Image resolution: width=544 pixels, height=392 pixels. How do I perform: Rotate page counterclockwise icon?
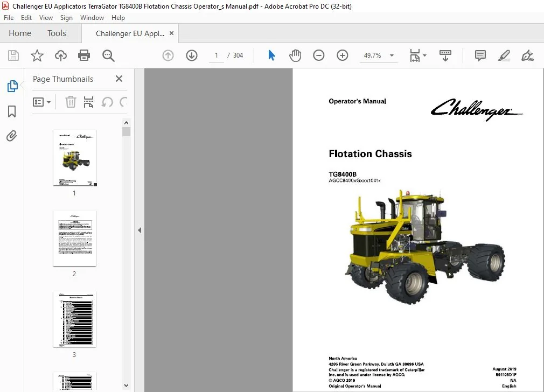107,102
